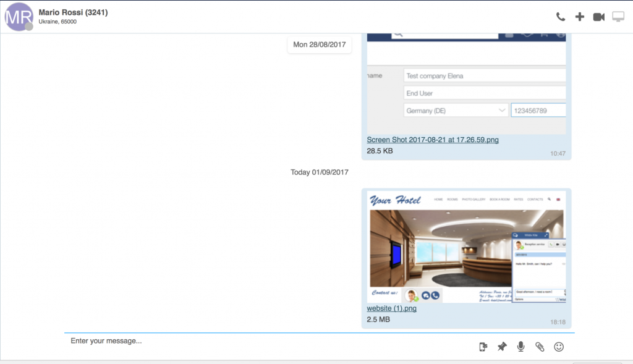Click the screen sharing monitor icon
The width and height of the screenshot is (633, 364).
[x=618, y=17]
